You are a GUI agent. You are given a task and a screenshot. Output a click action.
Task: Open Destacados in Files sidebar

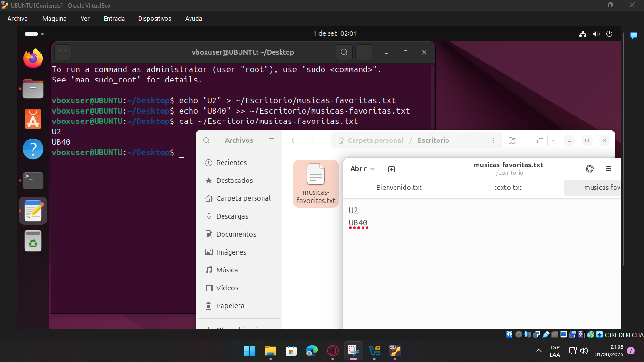pyautogui.click(x=240, y=181)
